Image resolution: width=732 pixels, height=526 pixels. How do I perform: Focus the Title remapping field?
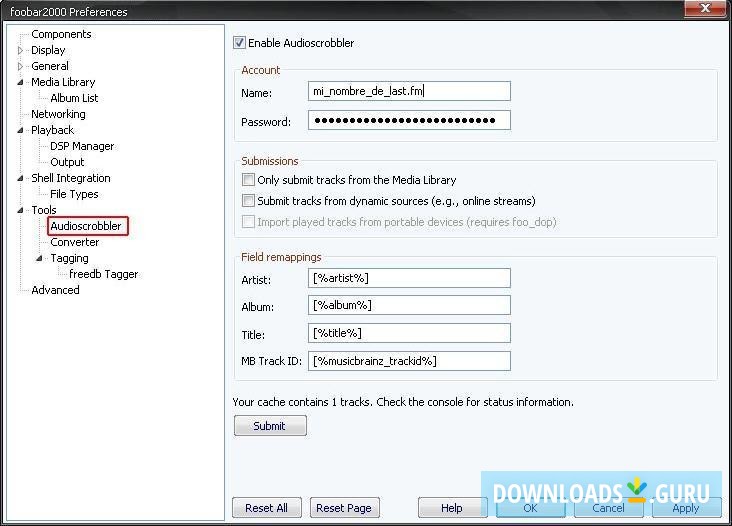click(409, 333)
